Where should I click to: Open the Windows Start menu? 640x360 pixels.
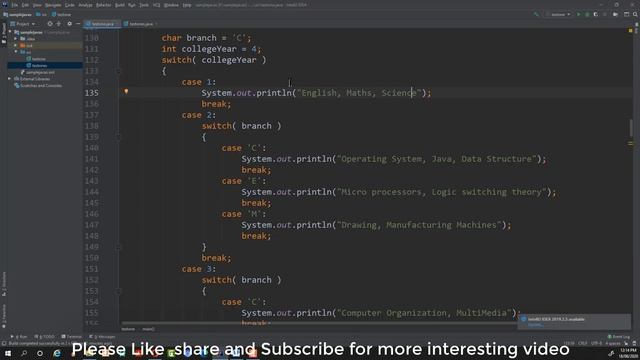[x=8, y=353]
